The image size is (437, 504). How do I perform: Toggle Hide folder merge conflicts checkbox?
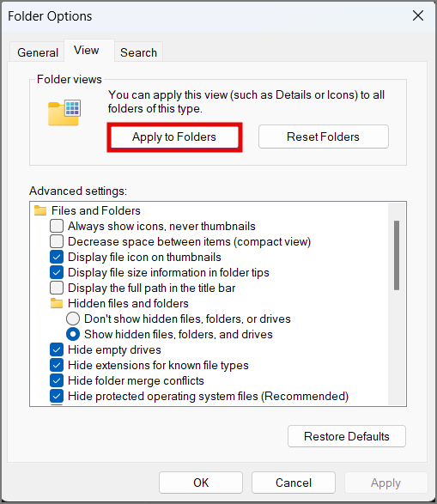[57, 380]
